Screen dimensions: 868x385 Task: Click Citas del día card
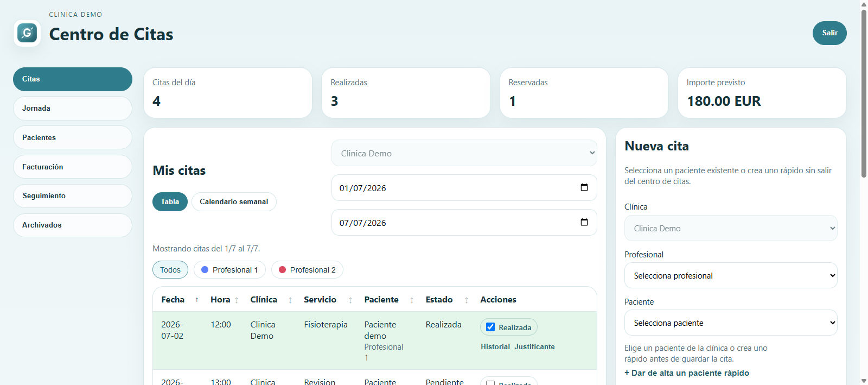pyautogui.click(x=228, y=93)
